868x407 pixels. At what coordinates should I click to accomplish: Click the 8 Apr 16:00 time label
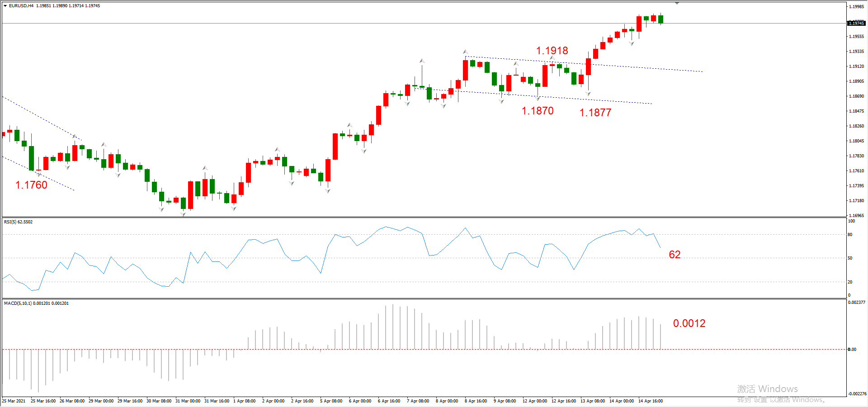476,401
